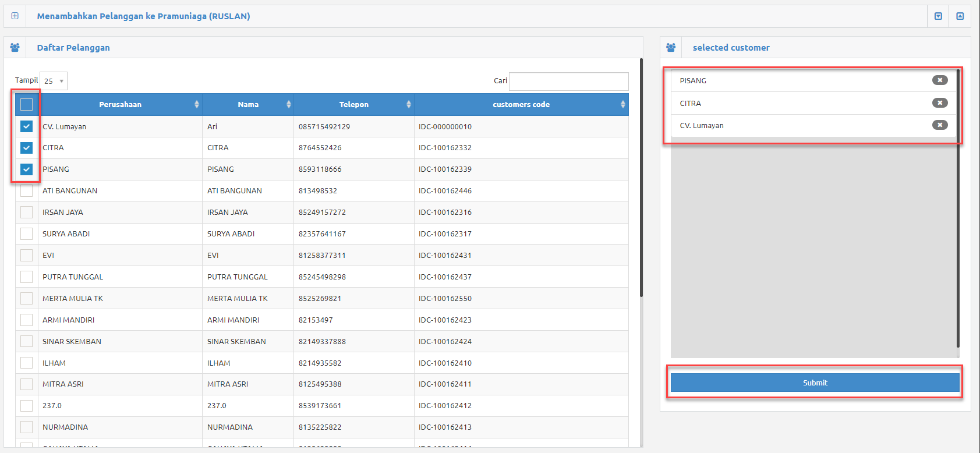This screenshot has width=980, height=453.
Task: Focus the Cari search field
Action: coord(569,81)
